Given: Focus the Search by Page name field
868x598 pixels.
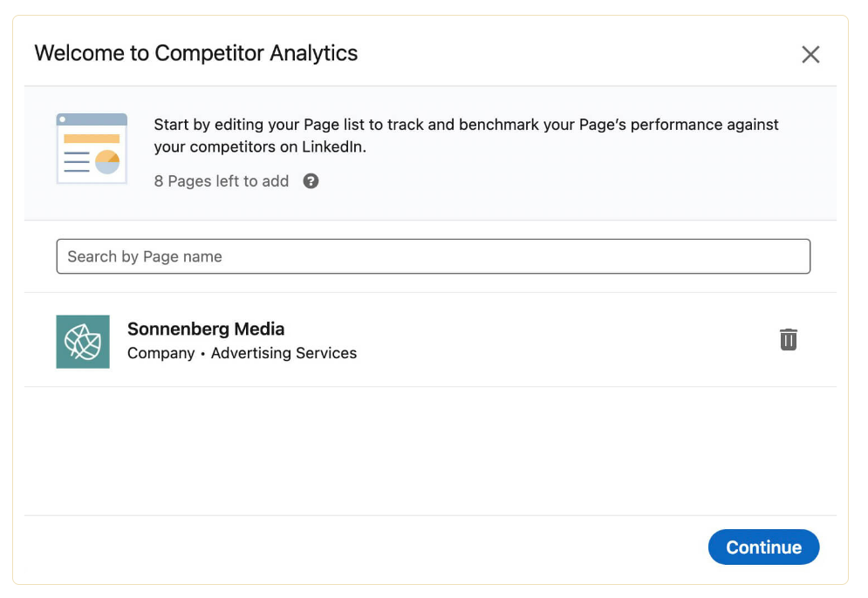Looking at the screenshot, I should 433,256.
